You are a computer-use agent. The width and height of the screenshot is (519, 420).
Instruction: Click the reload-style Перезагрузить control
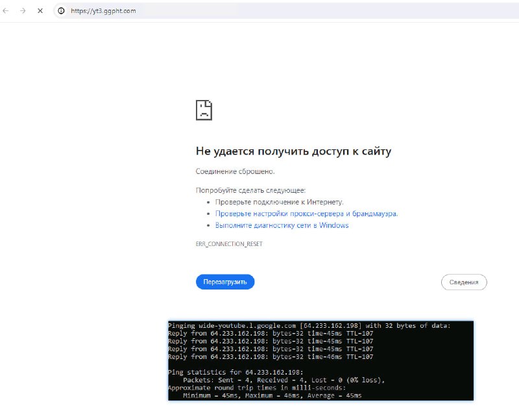[x=224, y=282]
